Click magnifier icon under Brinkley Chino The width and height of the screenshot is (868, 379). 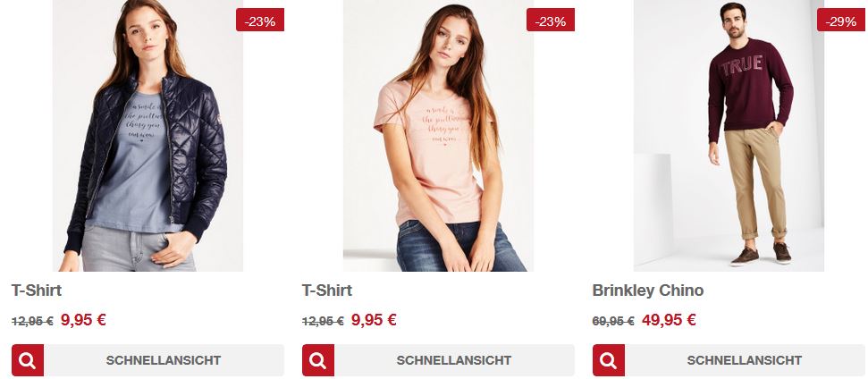[609, 360]
